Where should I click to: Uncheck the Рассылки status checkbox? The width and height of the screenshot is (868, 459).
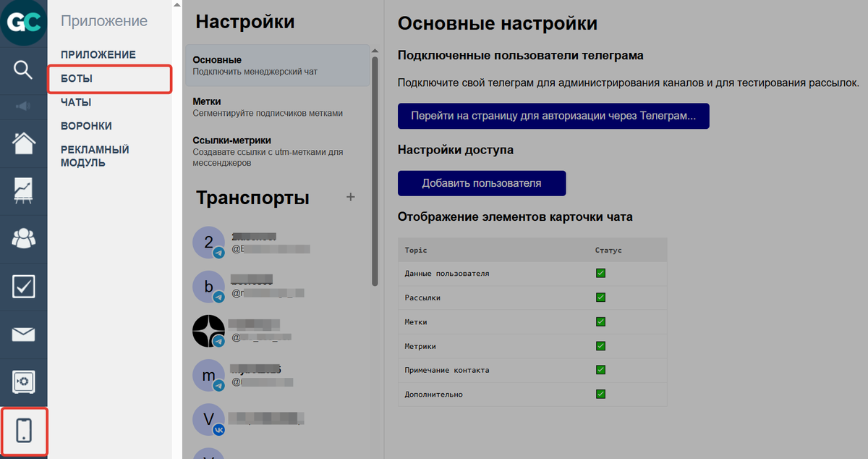600,298
